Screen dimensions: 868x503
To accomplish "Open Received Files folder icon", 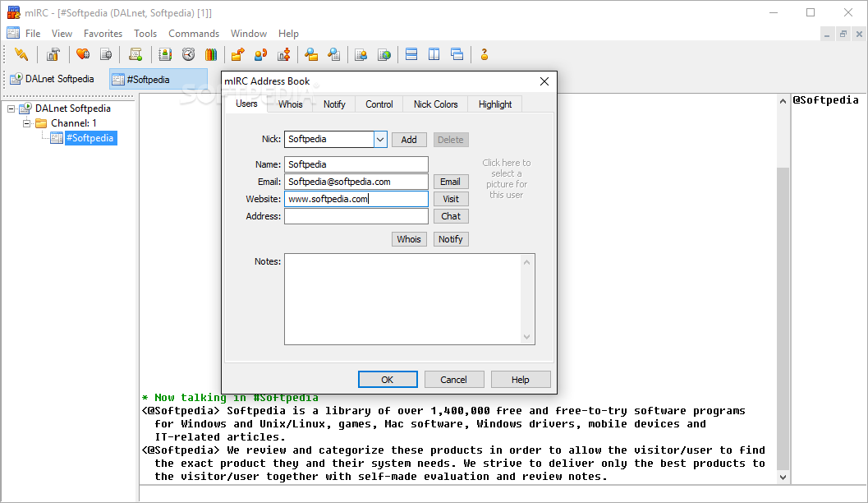I will 311,54.
